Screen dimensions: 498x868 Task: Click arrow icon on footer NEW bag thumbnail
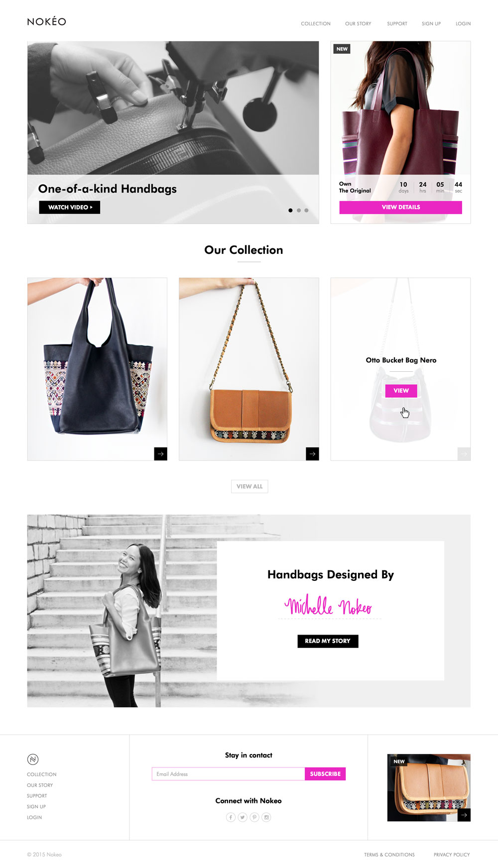tap(464, 815)
